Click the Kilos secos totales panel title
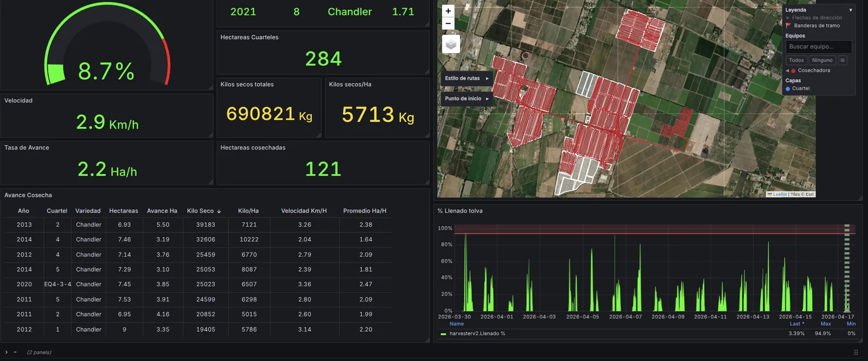The height and width of the screenshot is (361, 868). 247,85
